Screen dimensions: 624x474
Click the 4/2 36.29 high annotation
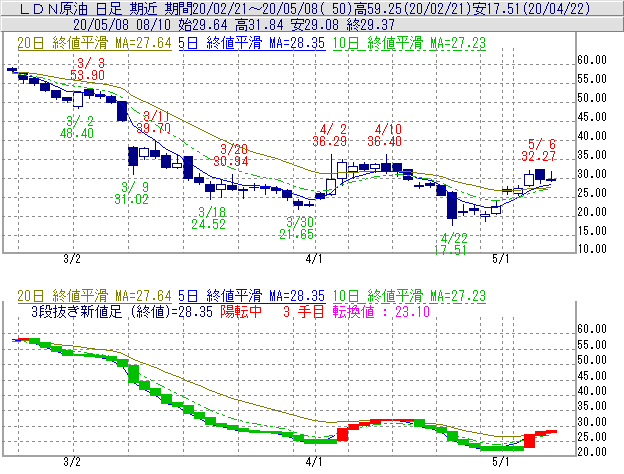tap(330, 135)
